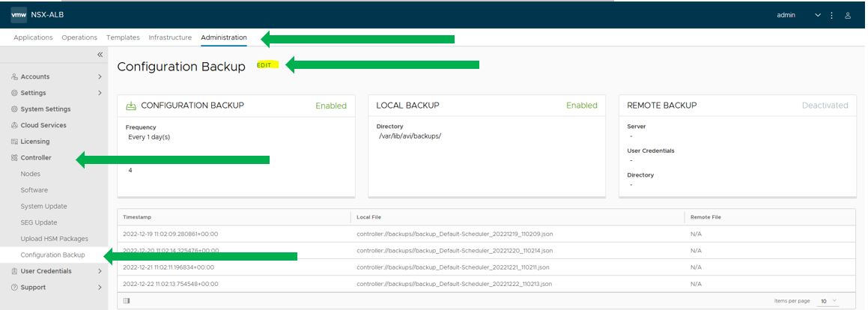
Task: Click the Support question-mark icon
Action: (14, 288)
